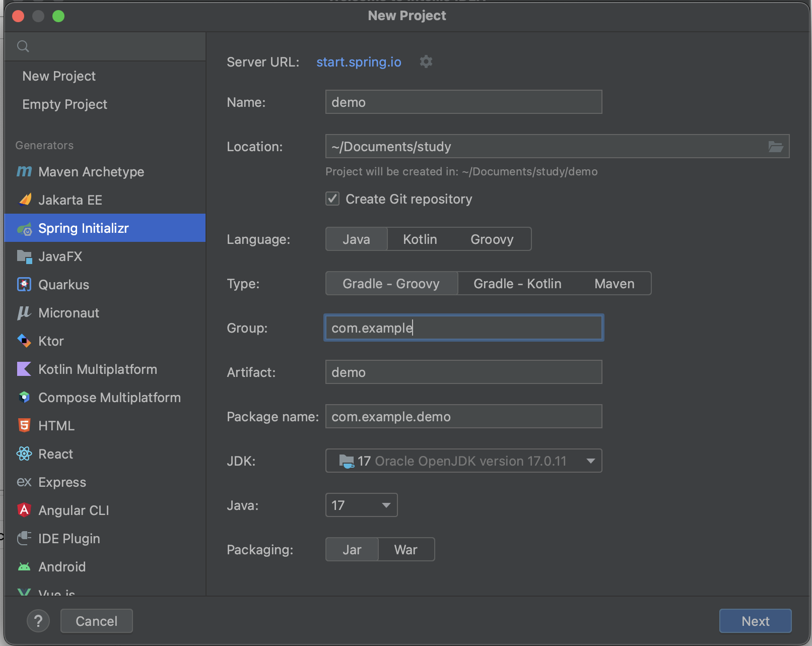Choose the JavaFX generator label

point(60,256)
